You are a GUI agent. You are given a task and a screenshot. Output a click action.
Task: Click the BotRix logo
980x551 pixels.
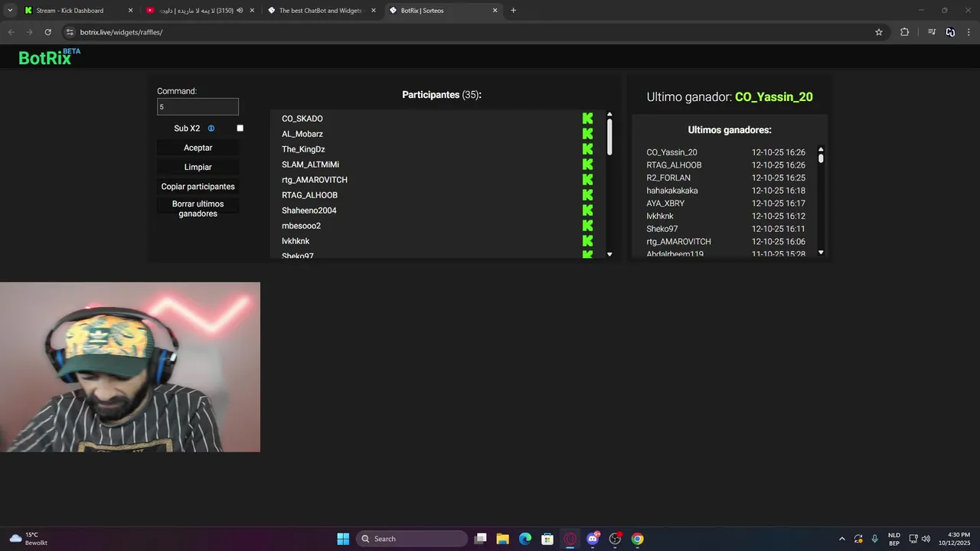click(x=49, y=57)
